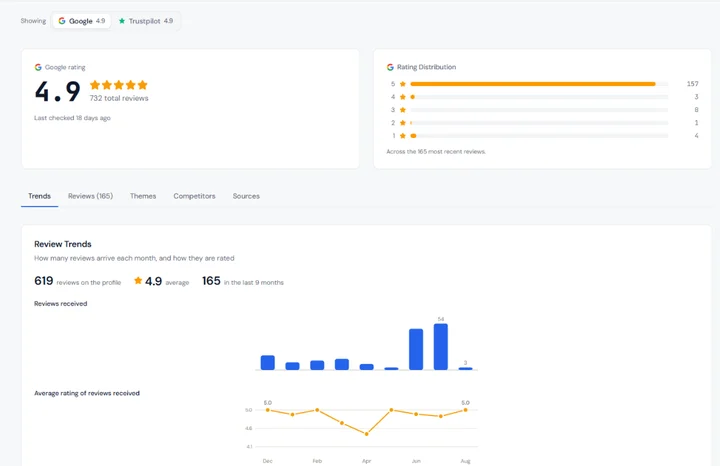Click the 4-star distribution bar

(539, 97)
